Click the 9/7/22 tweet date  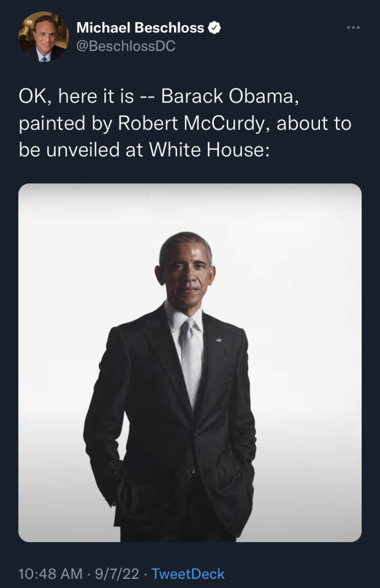pos(117,574)
